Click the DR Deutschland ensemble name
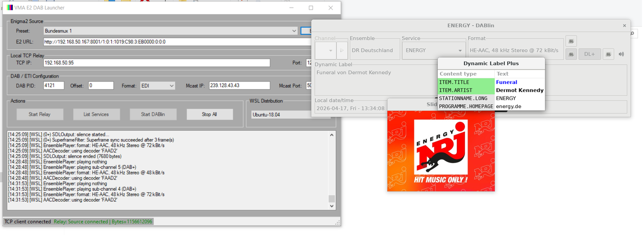 [x=372, y=50]
